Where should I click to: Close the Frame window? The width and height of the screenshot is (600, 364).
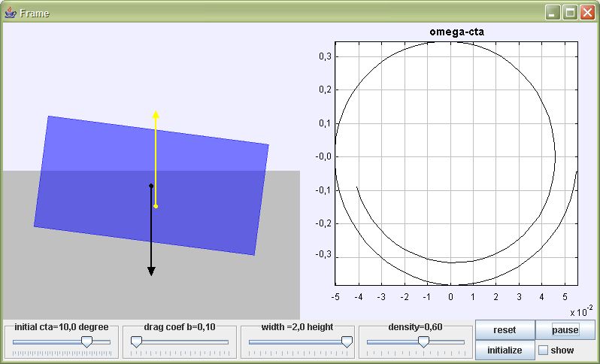(x=587, y=13)
